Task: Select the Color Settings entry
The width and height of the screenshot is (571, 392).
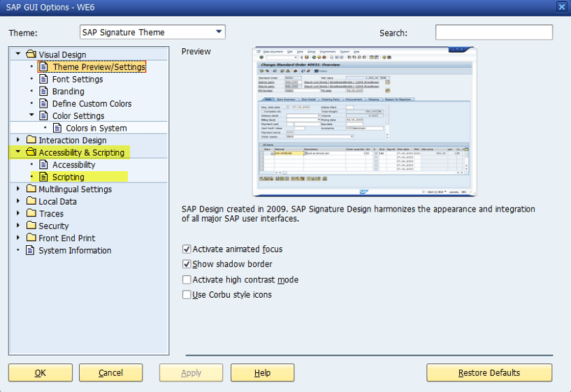Action: coord(78,116)
